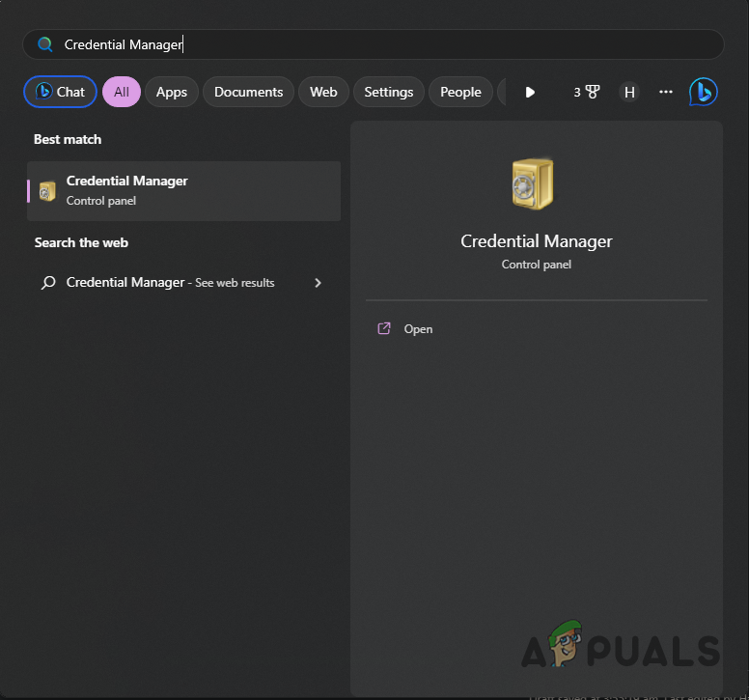
Task: Click the large Credential Manager safe icon
Action: point(533,184)
